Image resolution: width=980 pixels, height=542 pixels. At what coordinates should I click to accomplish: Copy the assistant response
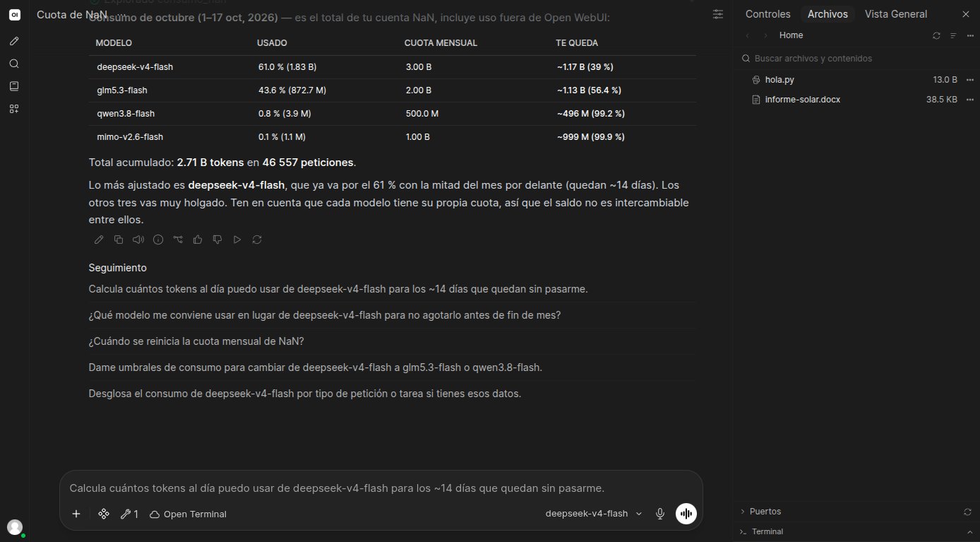[x=119, y=240]
